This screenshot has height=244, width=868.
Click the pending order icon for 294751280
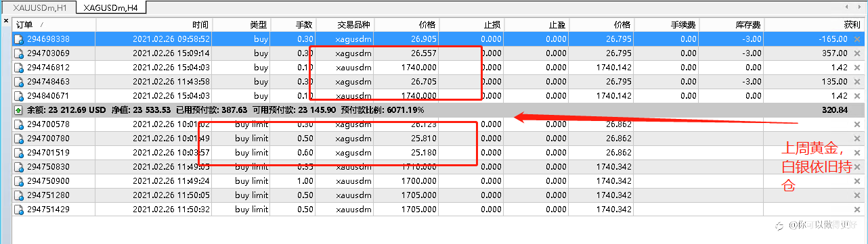click(x=19, y=195)
